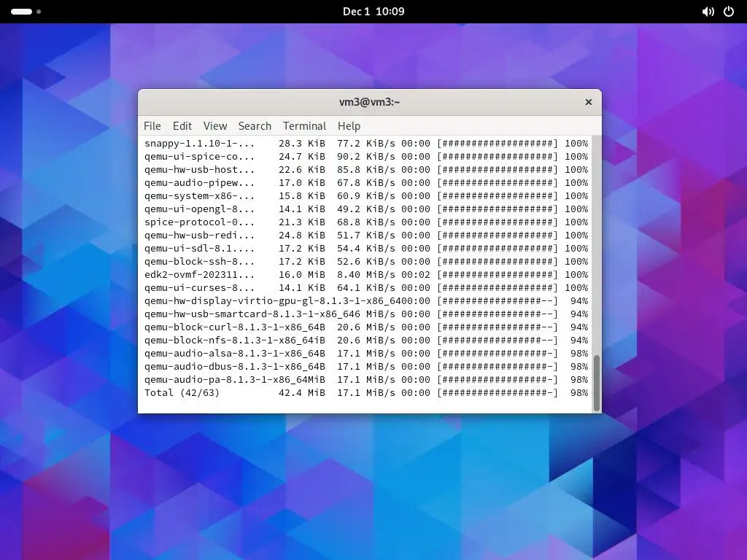Image resolution: width=747 pixels, height=560 pixels.
Task: Click the qemu-ui-sdl-8.1 package name
Action: pos(199,249)
